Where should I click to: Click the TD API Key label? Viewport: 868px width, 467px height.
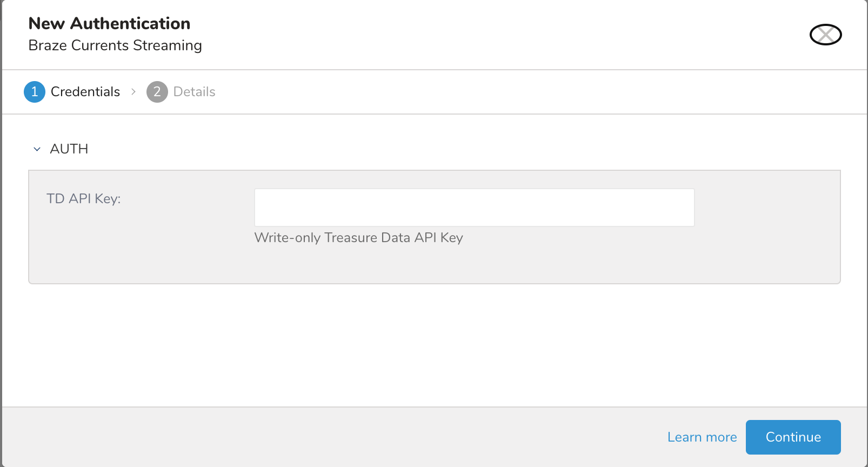pos(84,199)
